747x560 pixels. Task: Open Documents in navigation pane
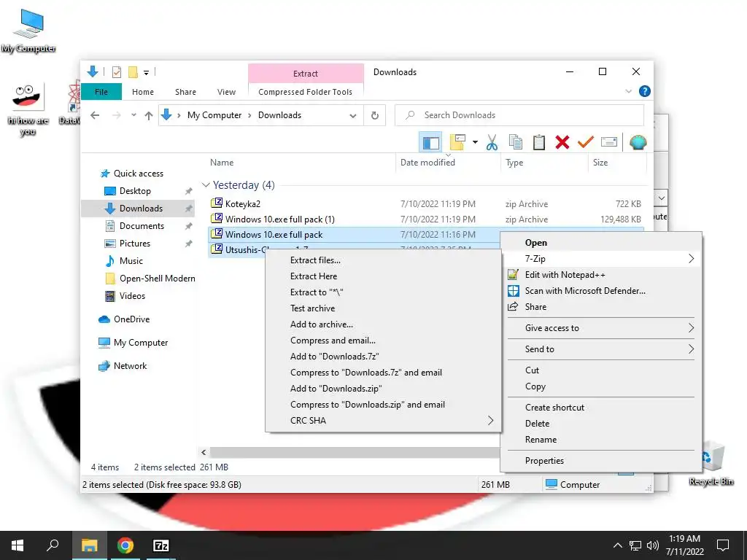pyautogui.click(x=142, y=226)
